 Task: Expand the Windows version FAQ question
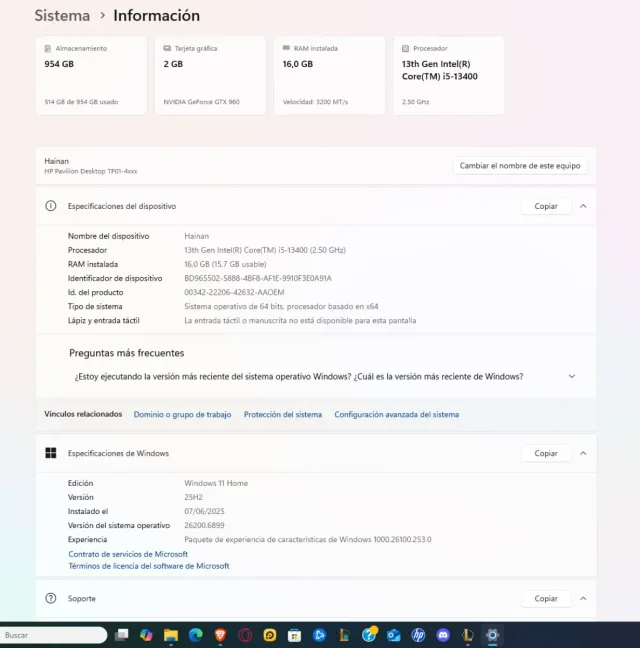[x=571, y=377]
